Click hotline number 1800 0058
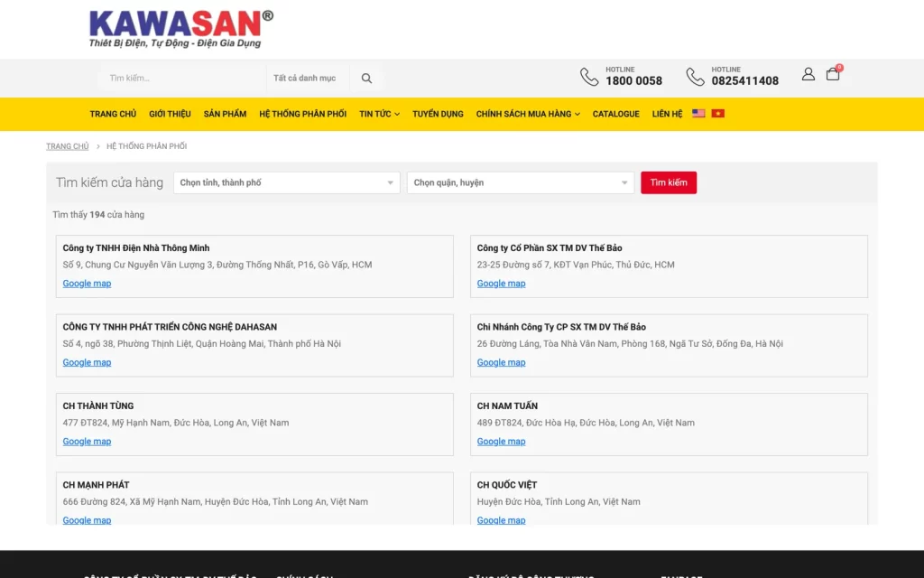The image size is (924, 578). point(633,80)
